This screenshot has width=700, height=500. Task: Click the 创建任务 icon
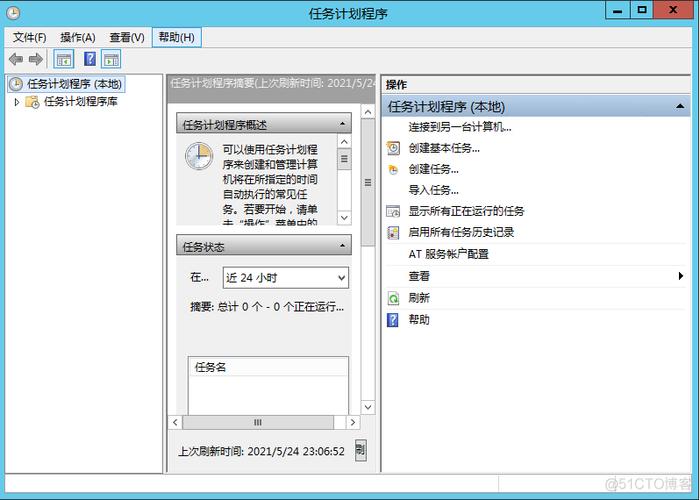393,170
